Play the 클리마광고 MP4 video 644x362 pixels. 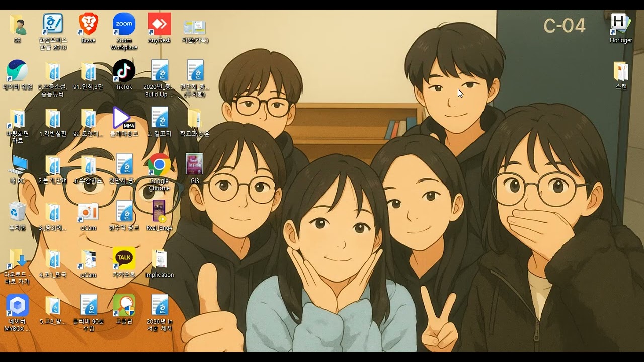124,122
